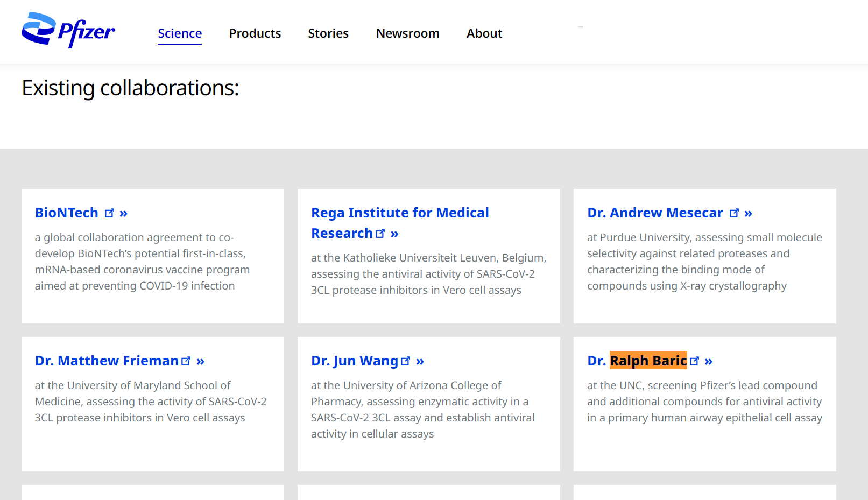868x500 pixels.
Task: Open the Newsroom menu item
Action: (x=408, y=33)
